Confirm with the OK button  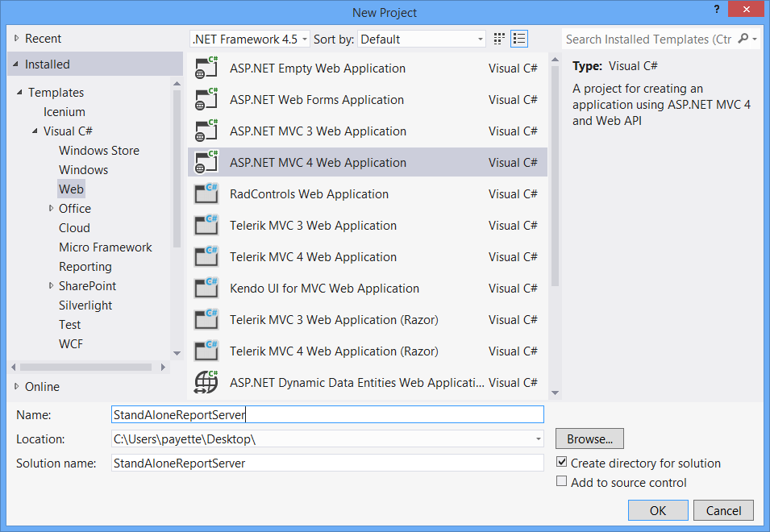pos(658,510)
